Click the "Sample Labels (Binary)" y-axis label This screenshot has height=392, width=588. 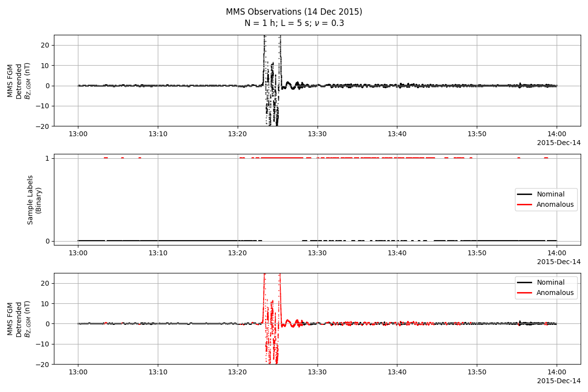[34, 200]
